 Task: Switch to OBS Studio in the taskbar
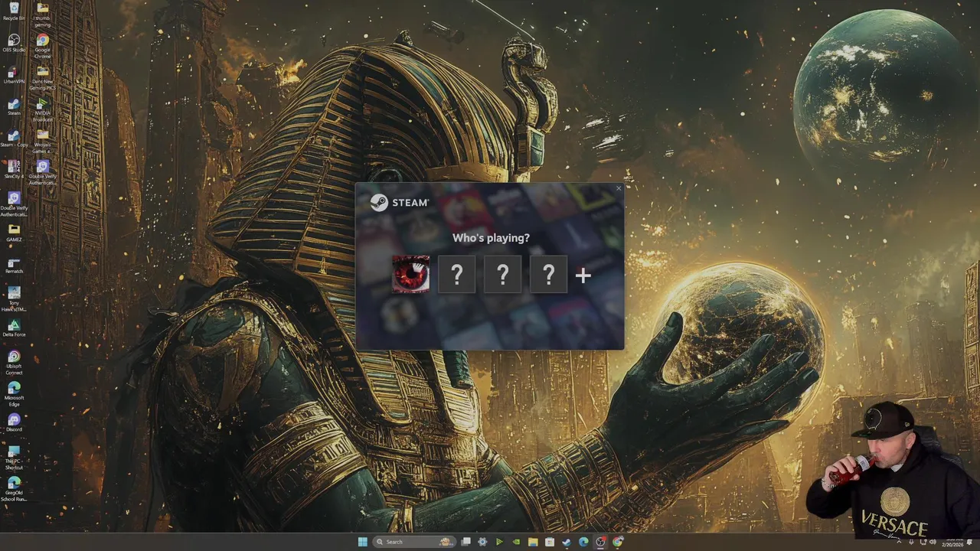(x=601, y=542)
